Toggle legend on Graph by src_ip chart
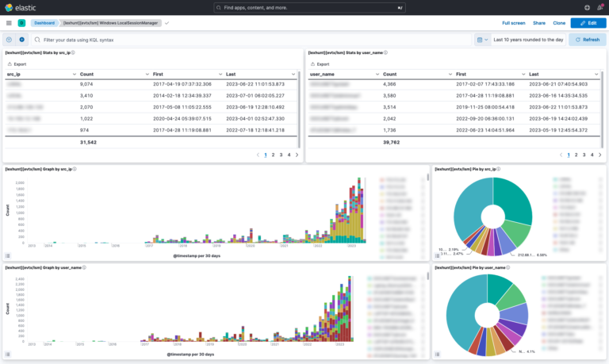This screenshot has height=364, width=609. click(8, 255)
